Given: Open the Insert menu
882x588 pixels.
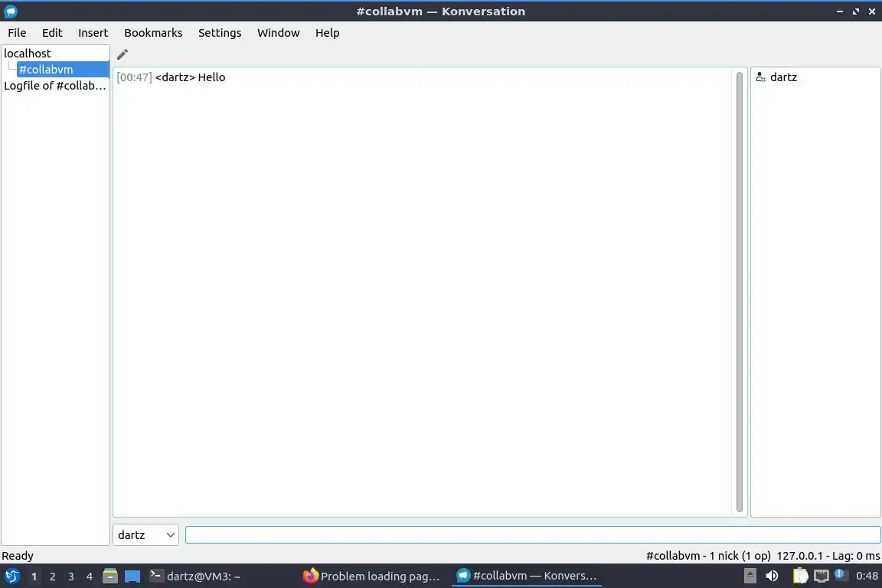Looking at the screenshot, I should (93, 33).
